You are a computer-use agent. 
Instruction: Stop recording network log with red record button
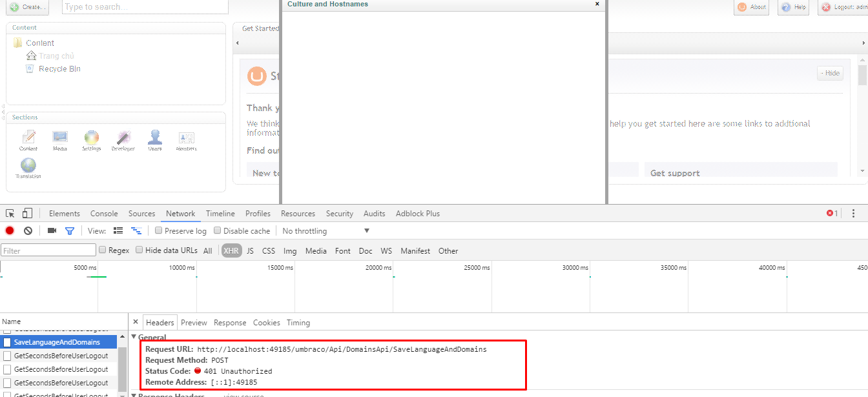pos(9,230)
